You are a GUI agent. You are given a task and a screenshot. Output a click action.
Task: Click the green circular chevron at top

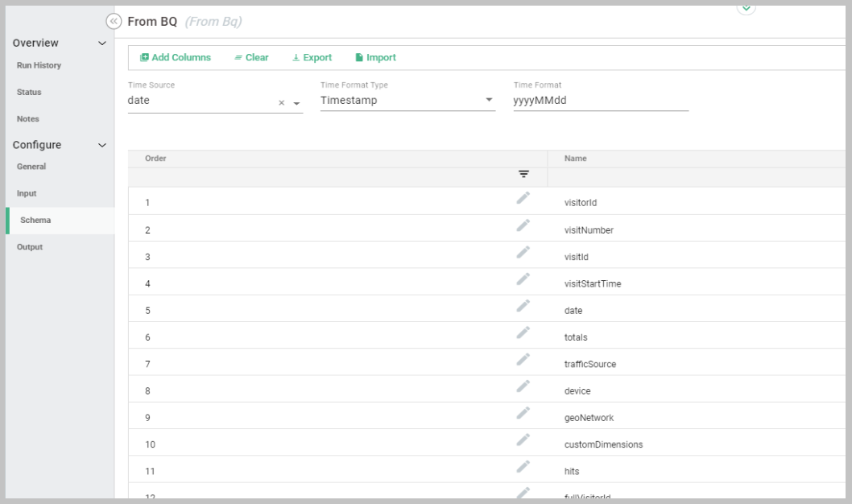[746, 6]
